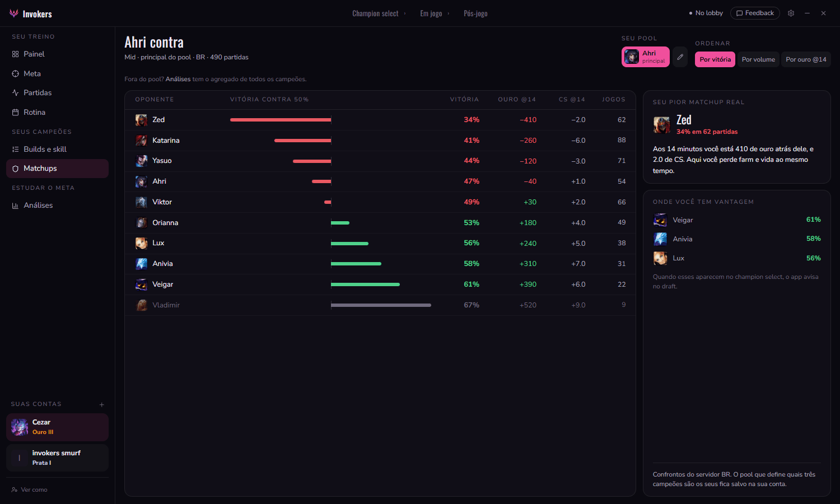This screenshot has width=840, height=504.
Task: Sort matchups by Por volume
Action: pyautogui.click(x=758, y=59)
